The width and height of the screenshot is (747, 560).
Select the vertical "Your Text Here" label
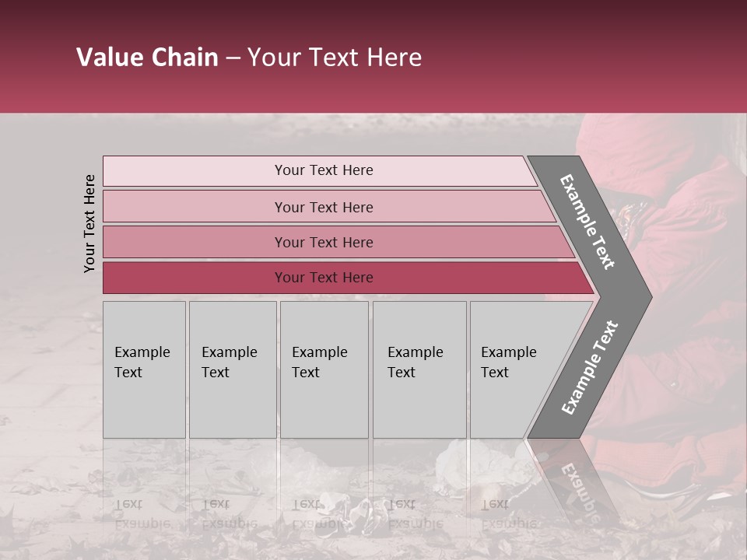[x=89, y=223]
